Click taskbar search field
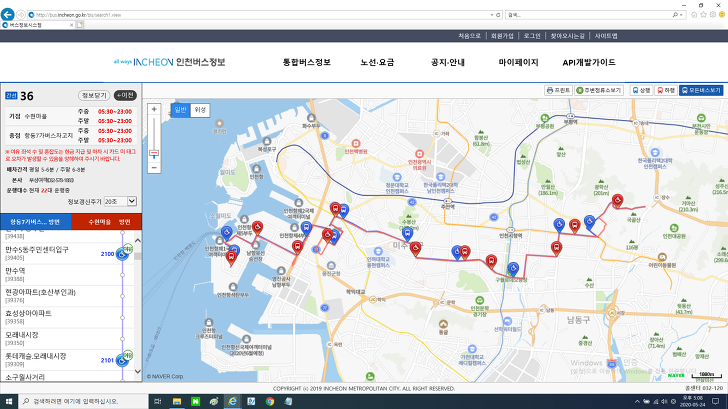 pyautogui.click(x=83, y=401)
